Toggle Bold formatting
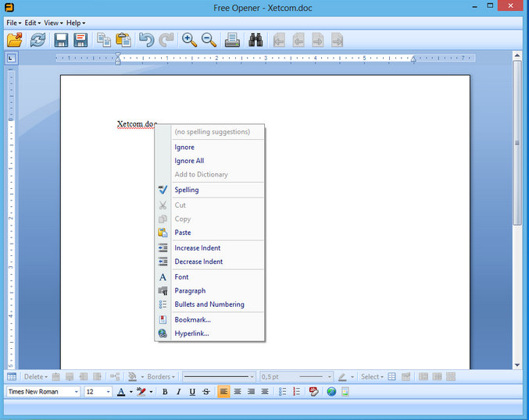This screenshot has width=529, height=420. click(165, 392)
